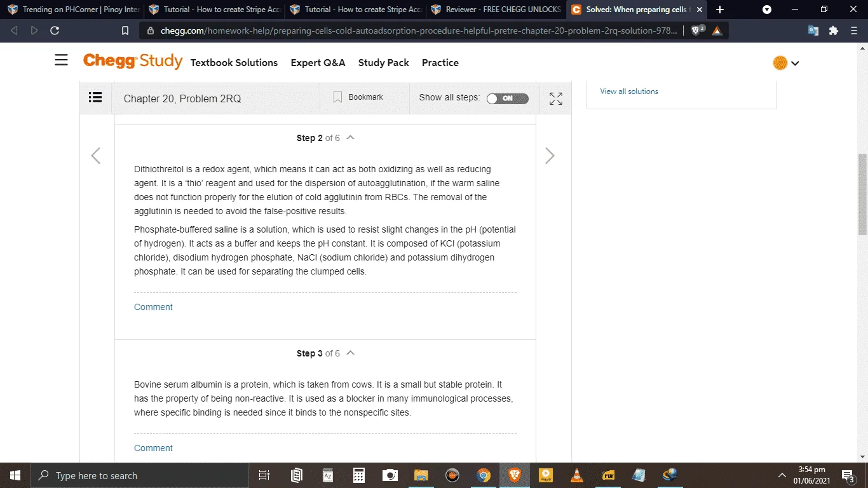The height and width of the screenshot is (488, 868).
Task: Open Comment link under Step 2
Action: tap(153, 307)
